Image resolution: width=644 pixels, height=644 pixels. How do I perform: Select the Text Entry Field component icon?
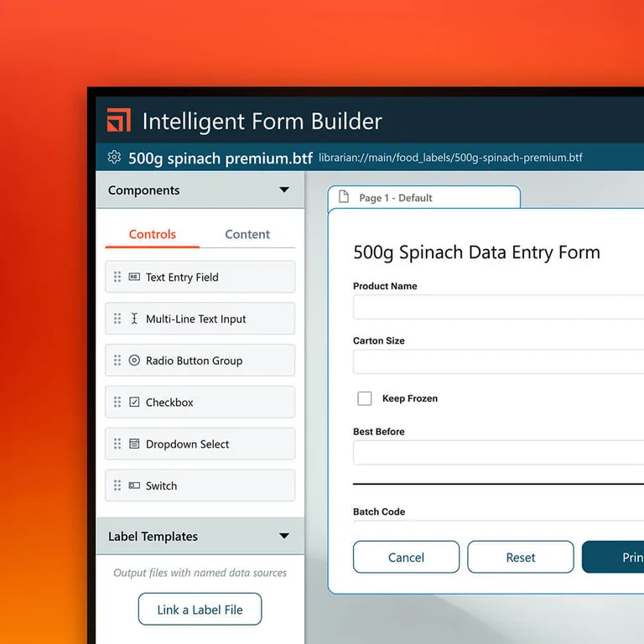pos(134,277)
